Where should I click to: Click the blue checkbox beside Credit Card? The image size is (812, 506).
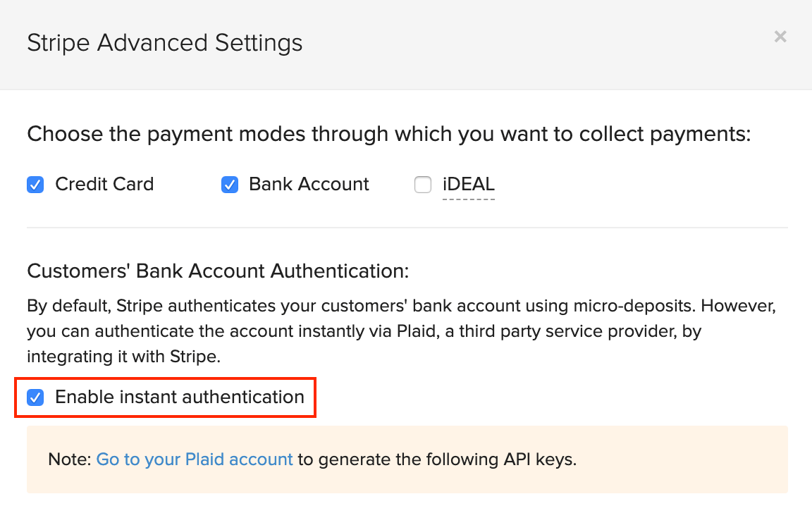[x=35, y=185]
